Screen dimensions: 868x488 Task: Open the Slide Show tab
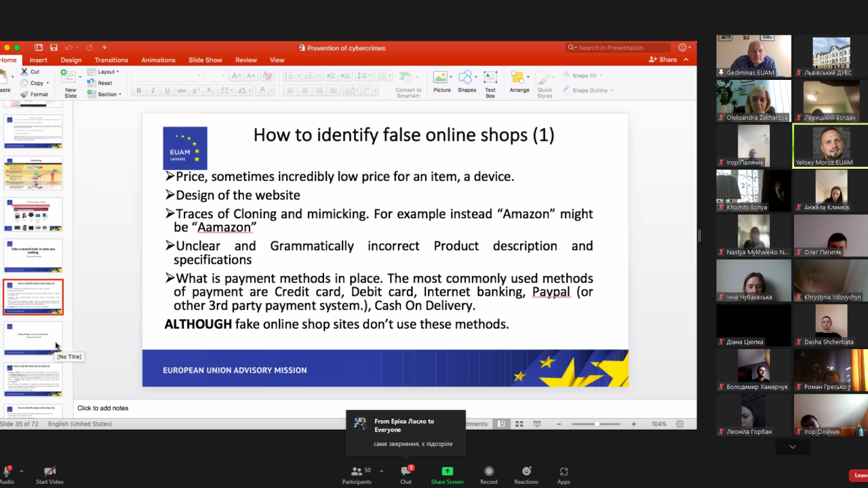[x=205, y=60]
